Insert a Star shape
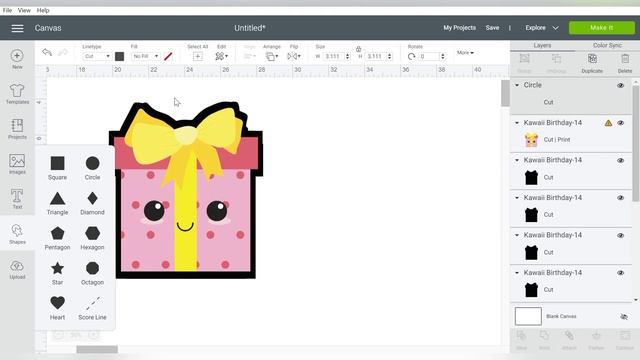This screenshot has width=640, height=360. (x=58, y=273)
